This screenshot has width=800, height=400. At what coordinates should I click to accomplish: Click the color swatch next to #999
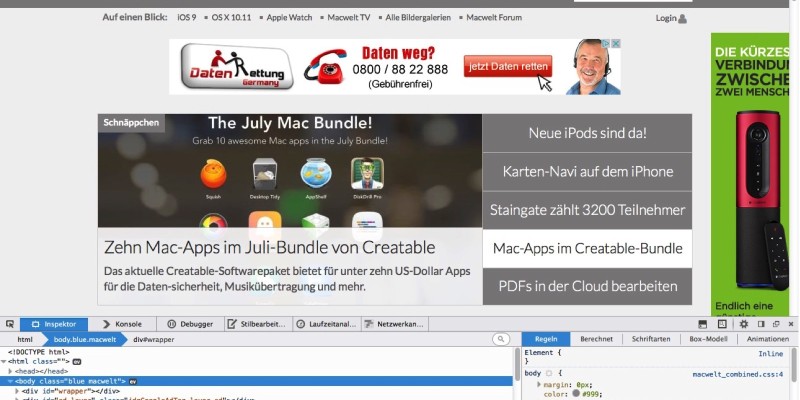point(576,394)
